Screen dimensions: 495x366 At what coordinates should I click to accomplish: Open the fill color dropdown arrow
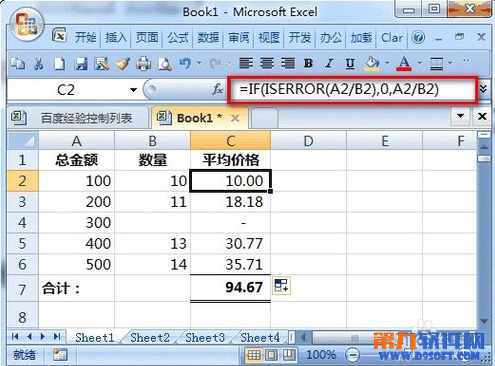point(387,63)
